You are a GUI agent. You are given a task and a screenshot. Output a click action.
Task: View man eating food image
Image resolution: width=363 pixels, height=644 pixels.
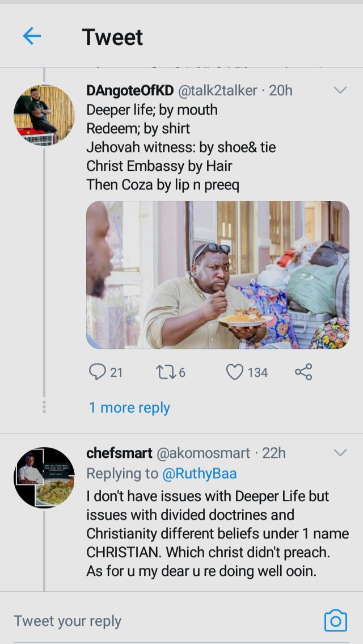(218, 275)
